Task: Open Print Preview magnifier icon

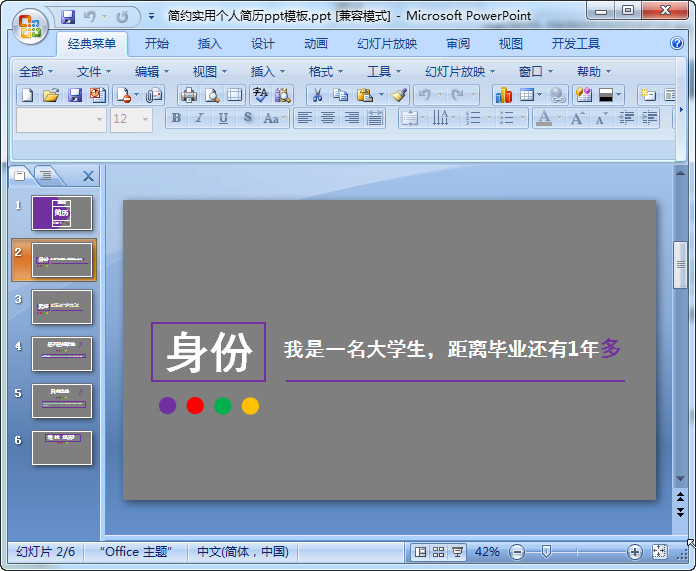Action: tap(212, 95)
